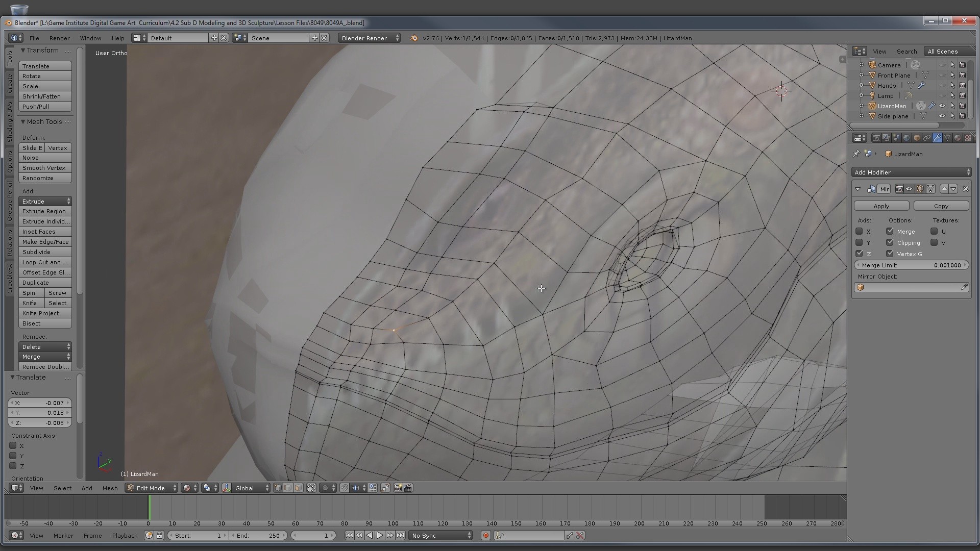Open the Render properties tab icon
Image resolution: width=980 pixels, height=551 pixels.
tap(876, 138)
